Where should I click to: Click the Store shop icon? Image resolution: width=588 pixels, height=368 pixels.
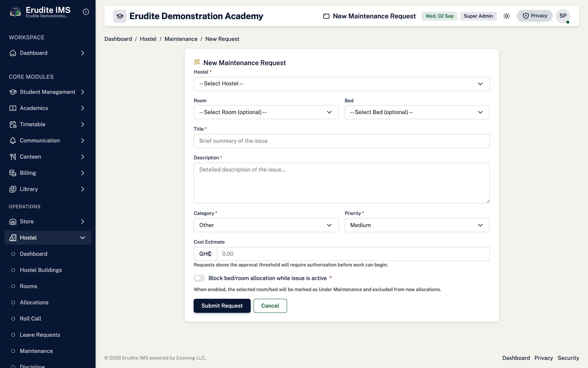[13, 222]
